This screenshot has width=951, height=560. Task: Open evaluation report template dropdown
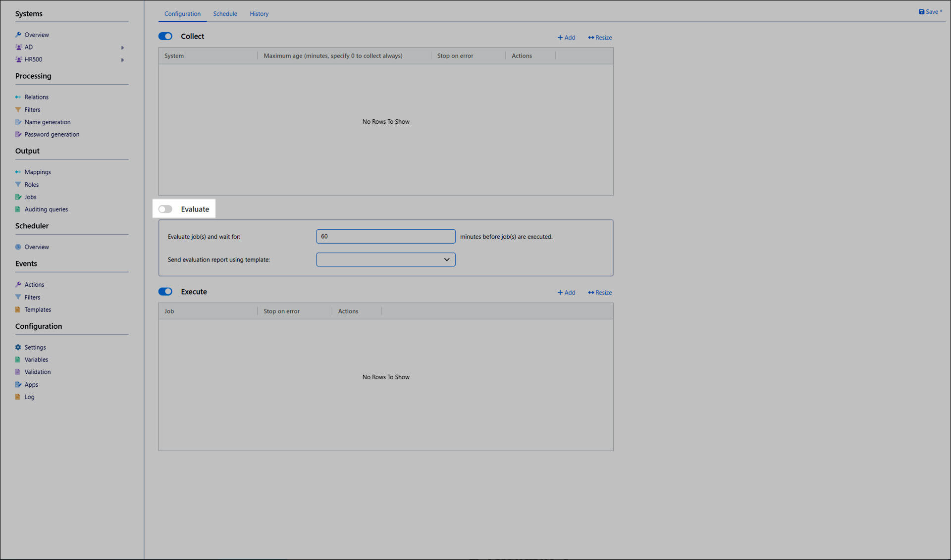point(385,259)
